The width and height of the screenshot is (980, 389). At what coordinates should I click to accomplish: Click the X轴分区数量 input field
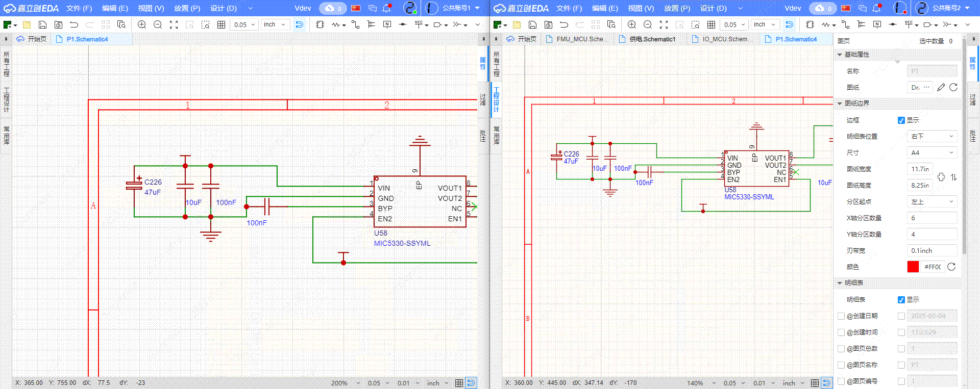click(932, 218)
